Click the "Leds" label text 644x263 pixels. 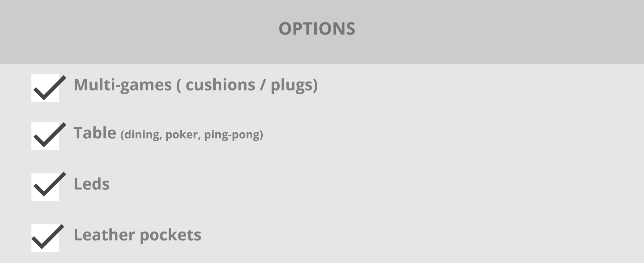click(92, 184)
